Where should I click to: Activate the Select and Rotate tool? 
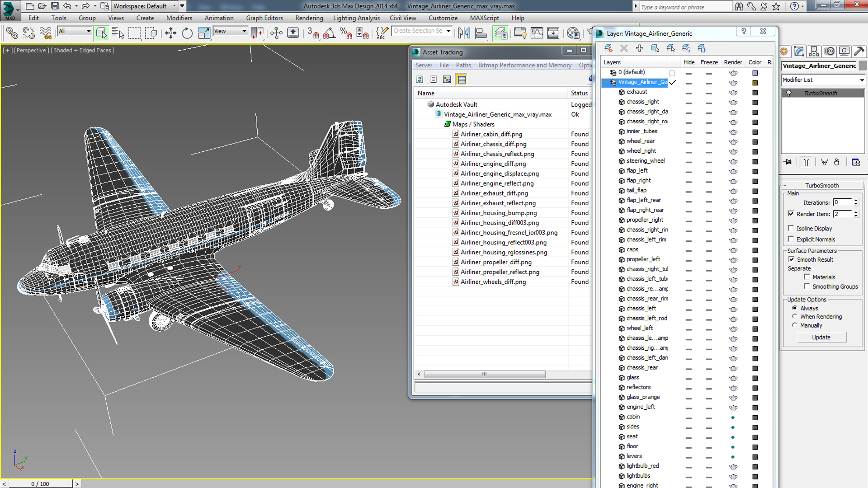coord(187,33)
